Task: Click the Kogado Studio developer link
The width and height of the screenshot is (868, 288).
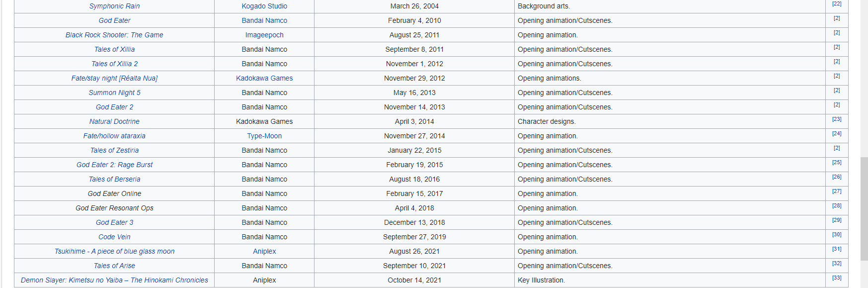Action: 264,6
